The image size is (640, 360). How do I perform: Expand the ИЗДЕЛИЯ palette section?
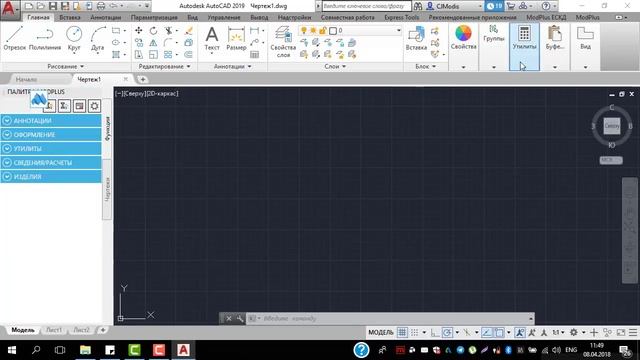click(51, 177)
